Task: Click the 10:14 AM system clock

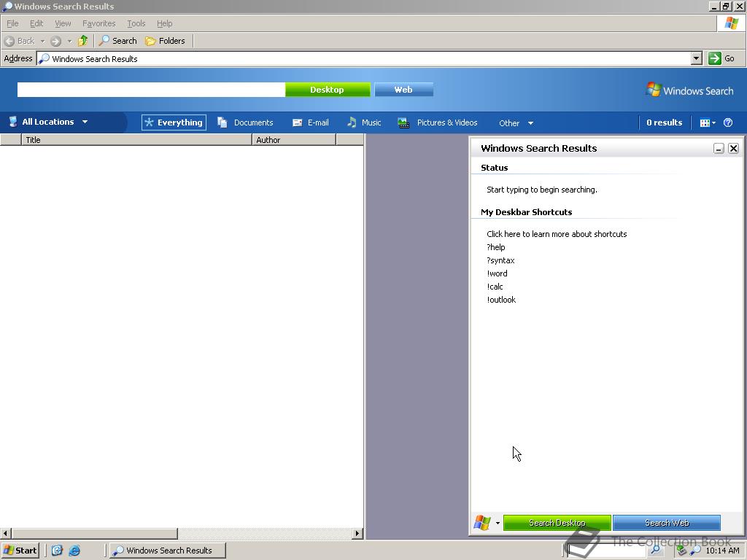Action: (723, 551)
